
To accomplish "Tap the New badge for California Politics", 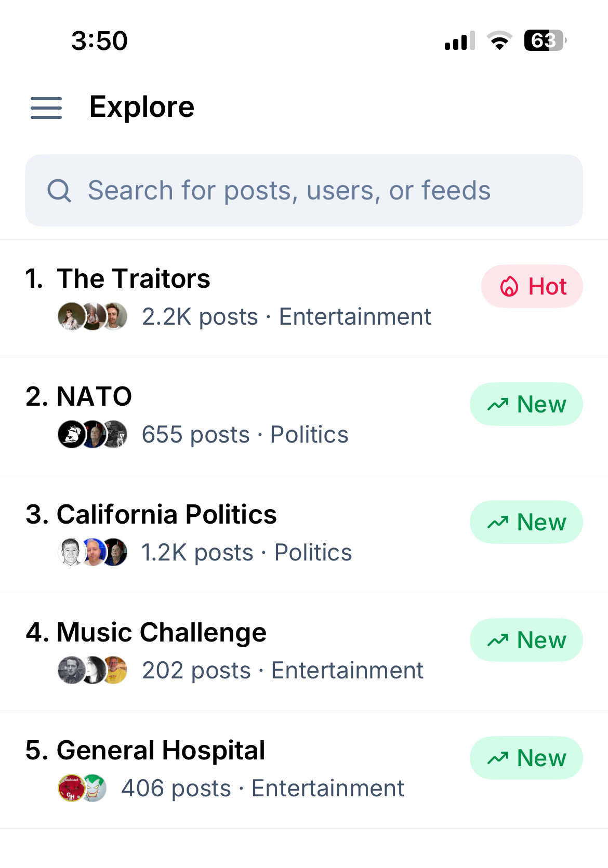I will [x=526, y=522].
